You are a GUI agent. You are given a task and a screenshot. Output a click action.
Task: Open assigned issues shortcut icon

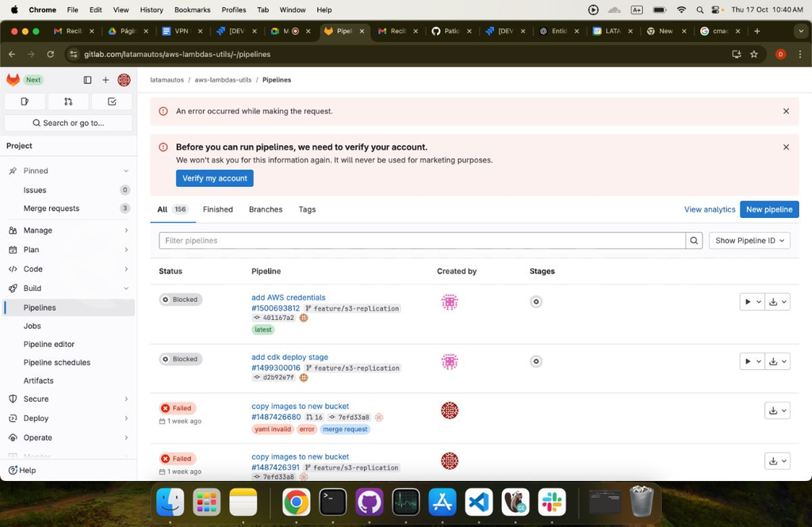(x=25, y=101)
